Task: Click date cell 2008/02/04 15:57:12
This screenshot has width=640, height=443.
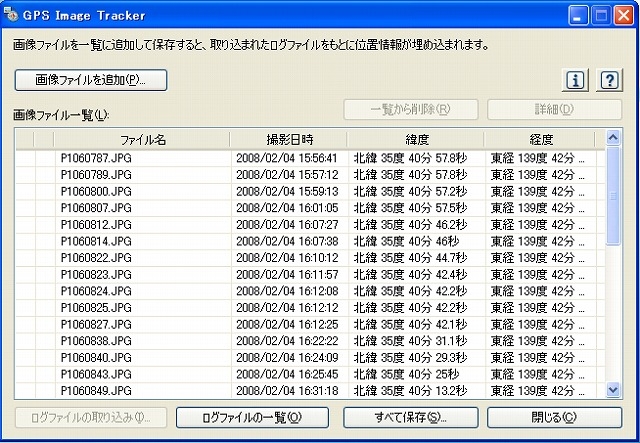Action: (287, 175)
